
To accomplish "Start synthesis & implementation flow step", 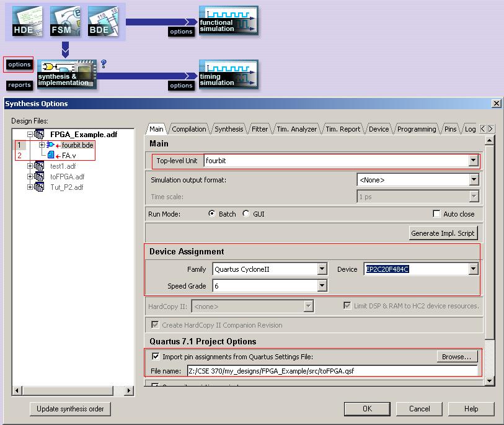I will [x=67, y=74].
